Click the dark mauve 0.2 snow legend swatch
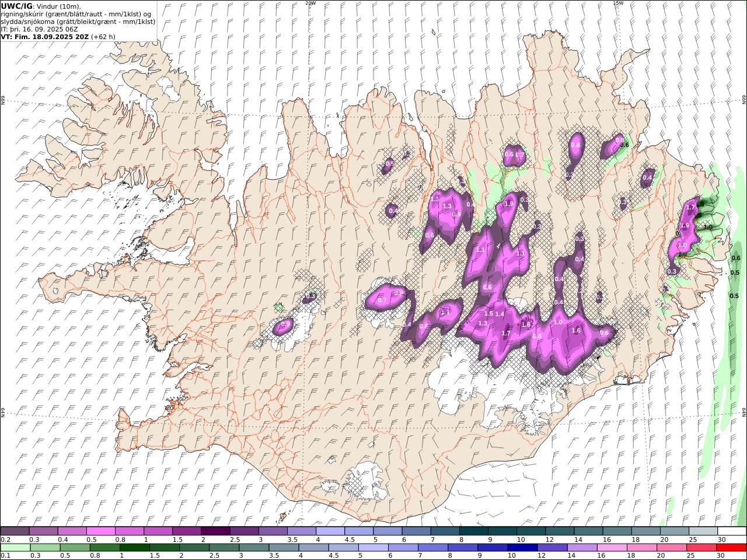Screen dimensions: 747x560 tap(15, 531)
